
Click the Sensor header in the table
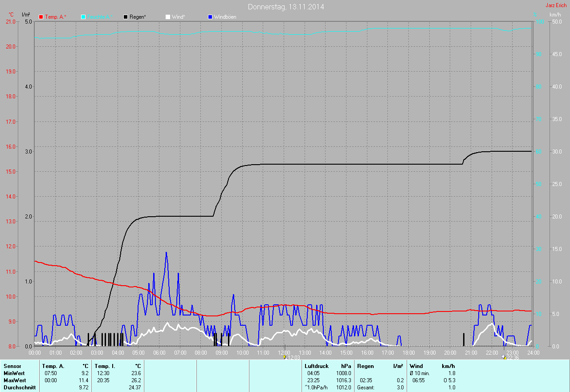coord(12,366)
